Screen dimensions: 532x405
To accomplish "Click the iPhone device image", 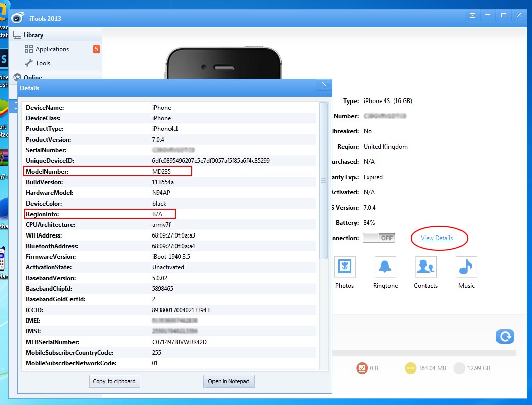I will 224,62.
